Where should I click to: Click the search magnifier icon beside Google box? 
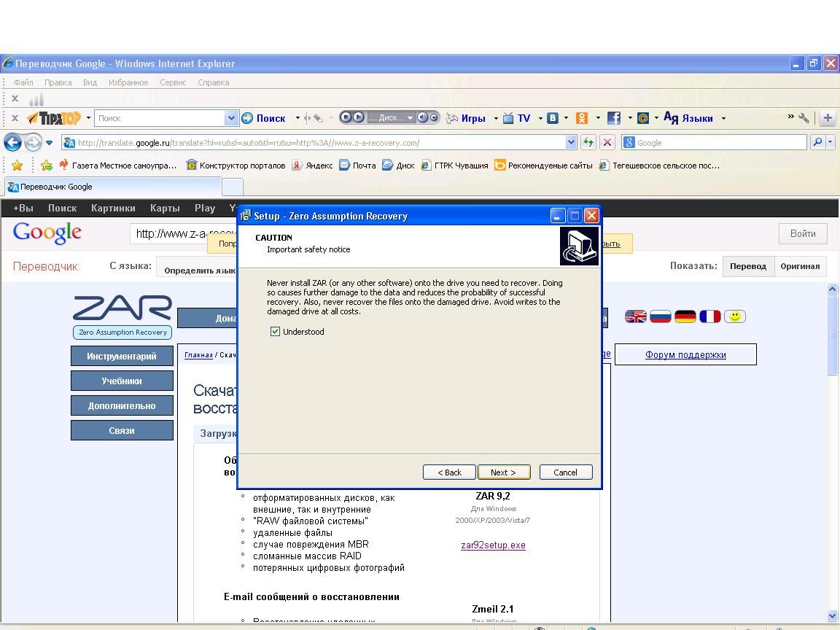(x=817, y=142)
